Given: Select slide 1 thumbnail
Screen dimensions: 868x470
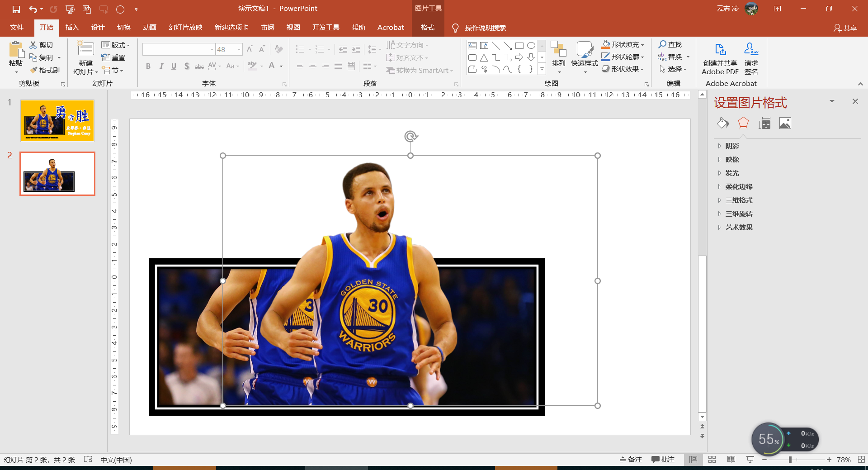Looking at the screenshot, I should pos(57,121).
